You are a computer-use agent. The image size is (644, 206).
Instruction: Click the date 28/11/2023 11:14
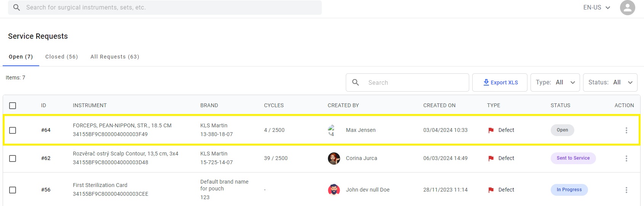click(445, 190)
